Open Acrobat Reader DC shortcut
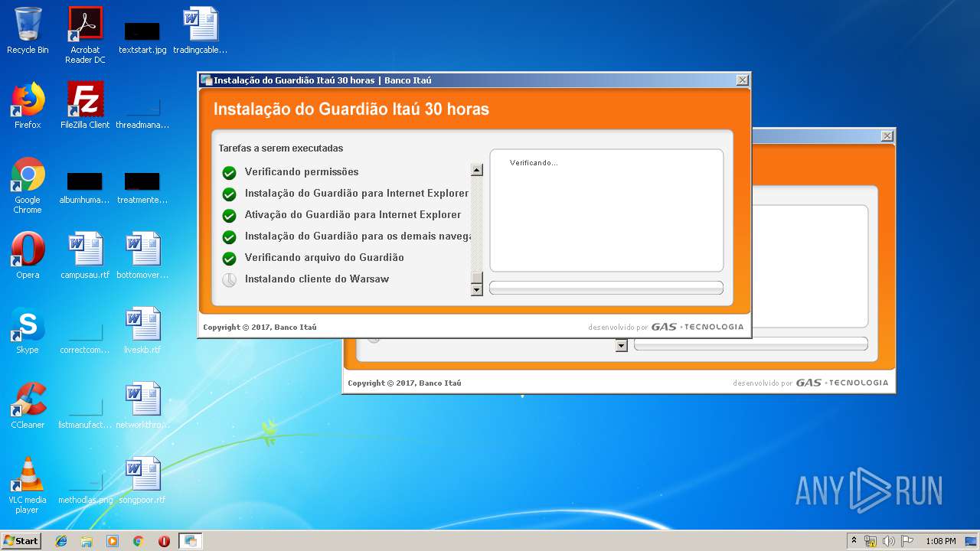 pos(85,35)
